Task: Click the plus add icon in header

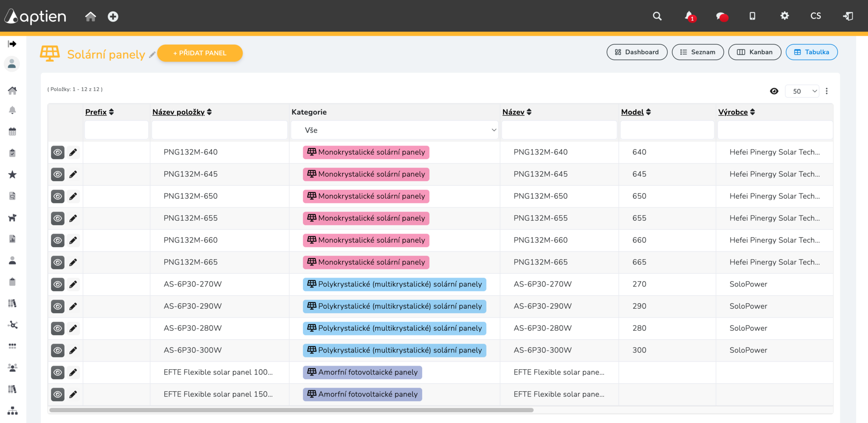Action: click(113, 17)
